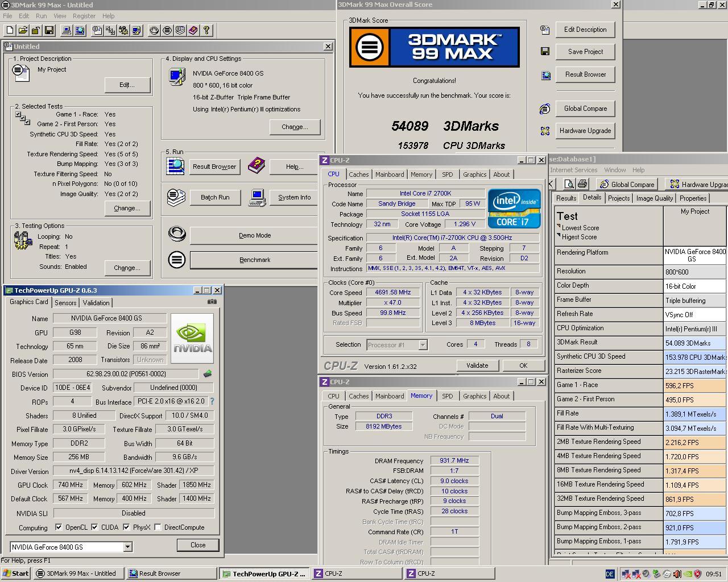Click the NVIDIA logo in GPU-Z

192,338
